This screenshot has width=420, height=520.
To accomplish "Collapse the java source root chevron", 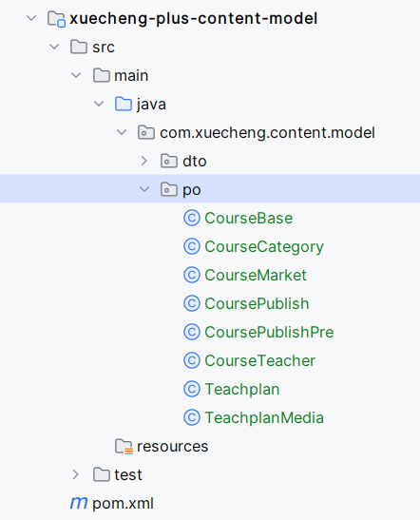I will (x=99, y=104).
